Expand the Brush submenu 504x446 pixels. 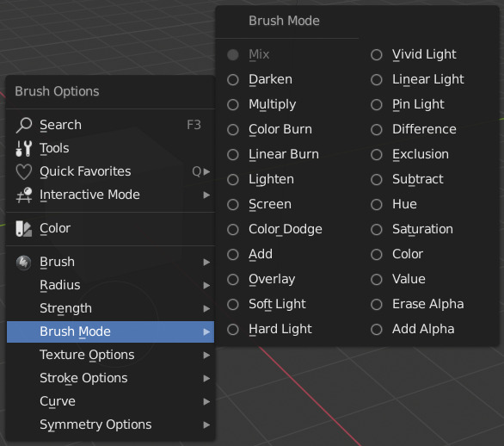[110, 263]
